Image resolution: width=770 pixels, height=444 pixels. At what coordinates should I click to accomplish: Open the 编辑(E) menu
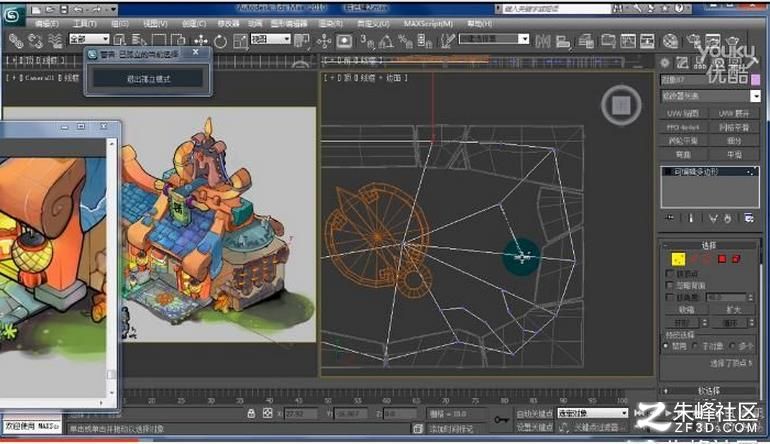coord(47,23)
